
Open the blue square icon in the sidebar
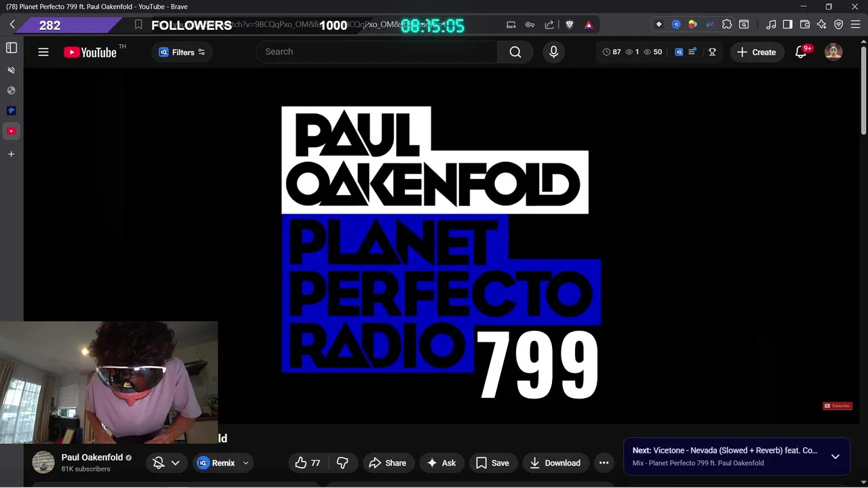tap(11, 110)
